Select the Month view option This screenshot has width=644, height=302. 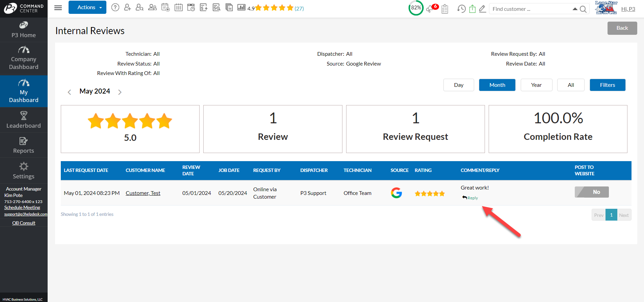pos(497,85)
